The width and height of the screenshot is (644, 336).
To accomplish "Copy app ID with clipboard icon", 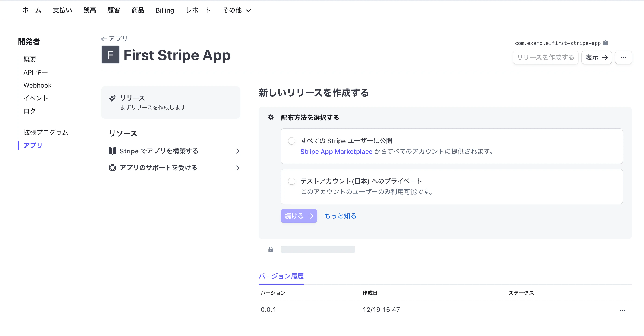I will coord(605,43).
